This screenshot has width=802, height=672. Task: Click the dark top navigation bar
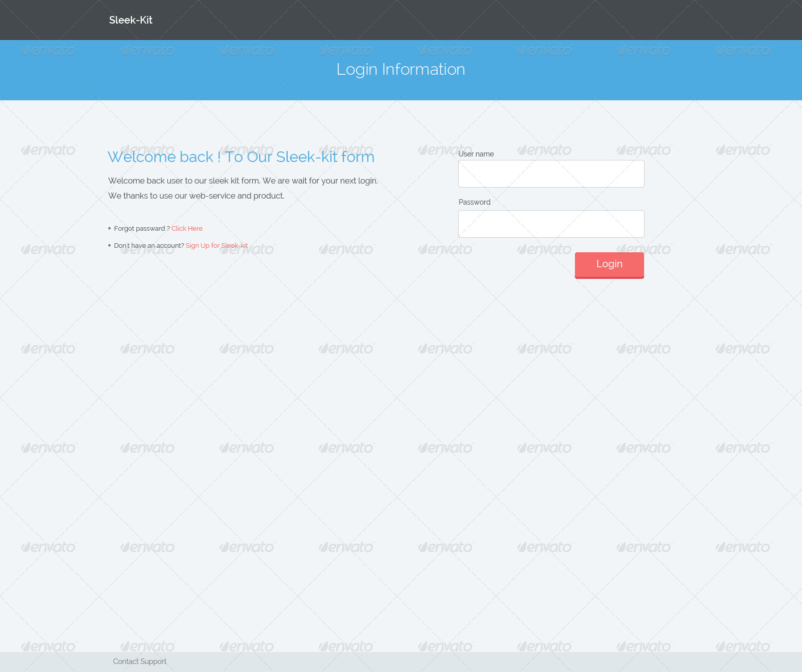(401, 20)
